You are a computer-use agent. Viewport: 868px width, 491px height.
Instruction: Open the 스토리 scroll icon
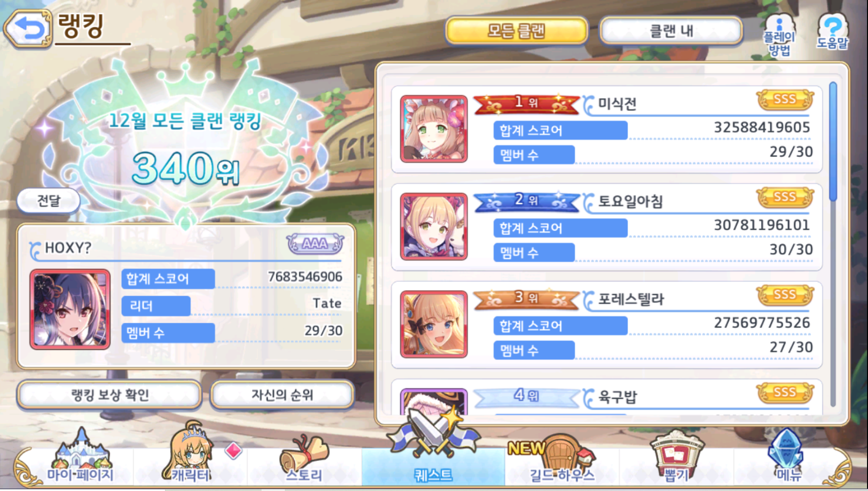tap(304, 457)
